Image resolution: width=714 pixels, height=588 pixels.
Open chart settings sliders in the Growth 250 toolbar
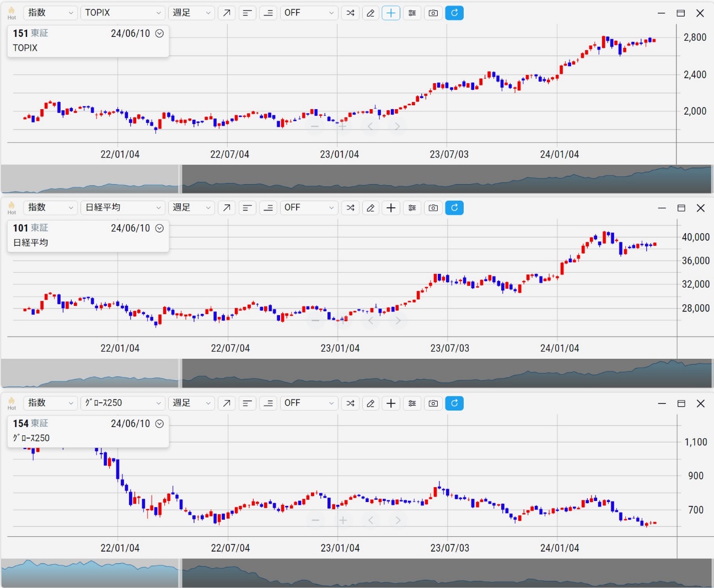click(412, 403)
